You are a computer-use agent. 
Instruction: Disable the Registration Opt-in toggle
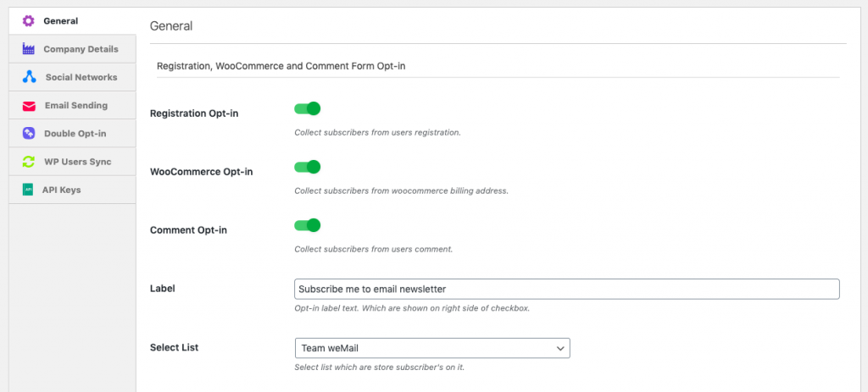[307, 108]
